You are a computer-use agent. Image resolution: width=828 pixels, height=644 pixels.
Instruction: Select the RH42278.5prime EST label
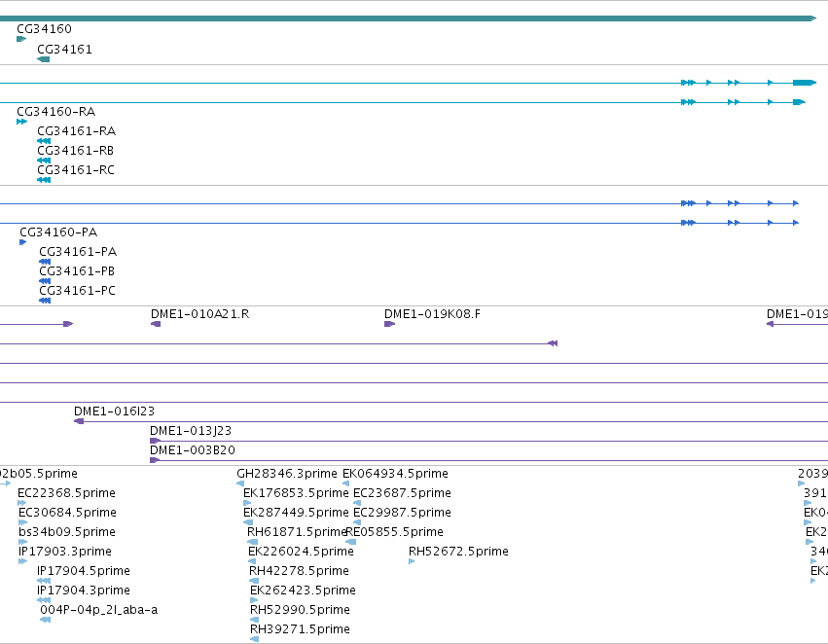click(299, 572)
